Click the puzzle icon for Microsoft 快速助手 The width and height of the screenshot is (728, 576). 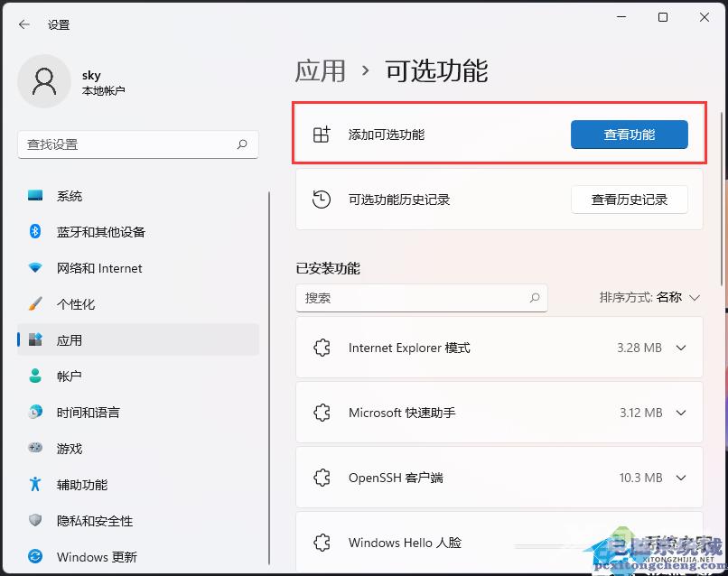tap(322, 413)
